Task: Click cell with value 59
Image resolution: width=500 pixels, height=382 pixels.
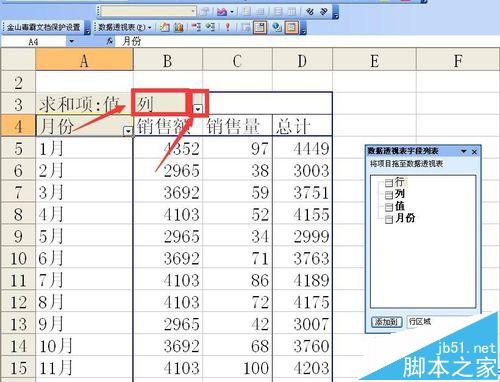Action: 237,192
